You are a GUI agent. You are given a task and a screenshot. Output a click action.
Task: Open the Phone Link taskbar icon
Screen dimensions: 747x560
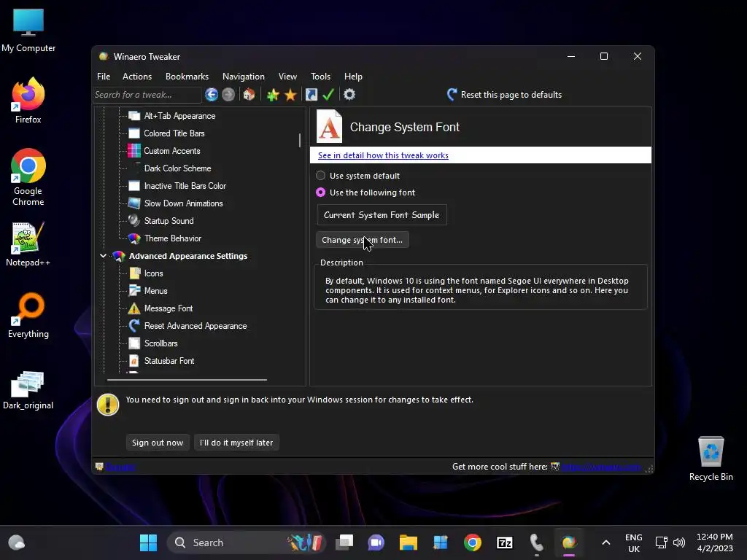[536, 542]
